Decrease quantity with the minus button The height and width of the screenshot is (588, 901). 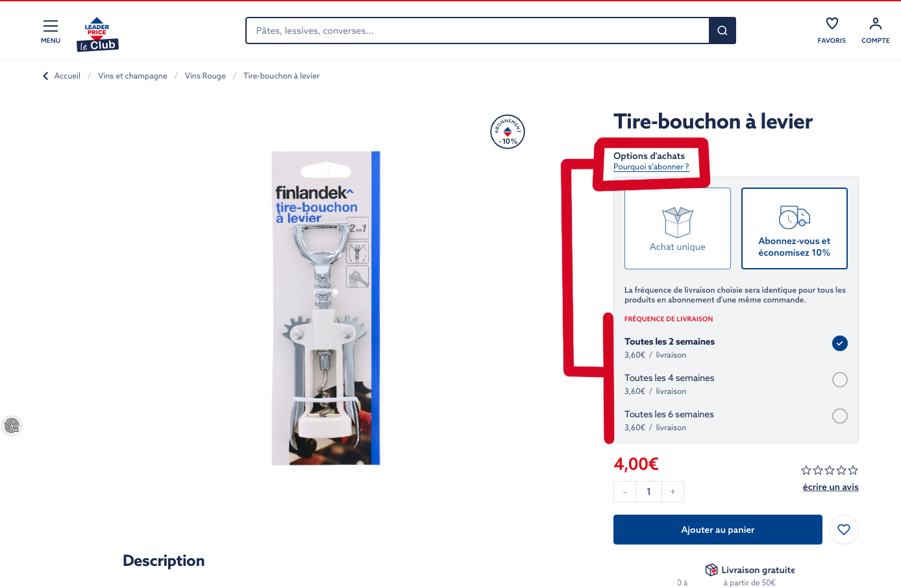[624, 491]
